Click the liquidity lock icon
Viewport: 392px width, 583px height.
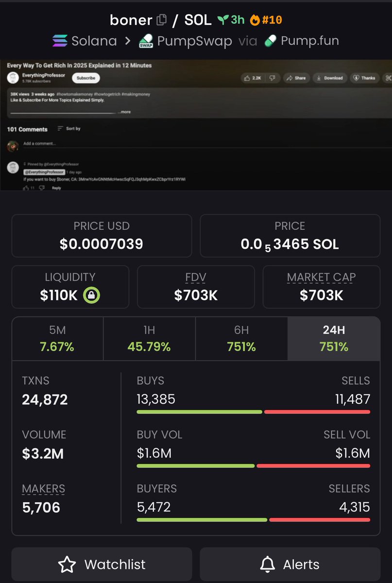(x=91, y=295)
